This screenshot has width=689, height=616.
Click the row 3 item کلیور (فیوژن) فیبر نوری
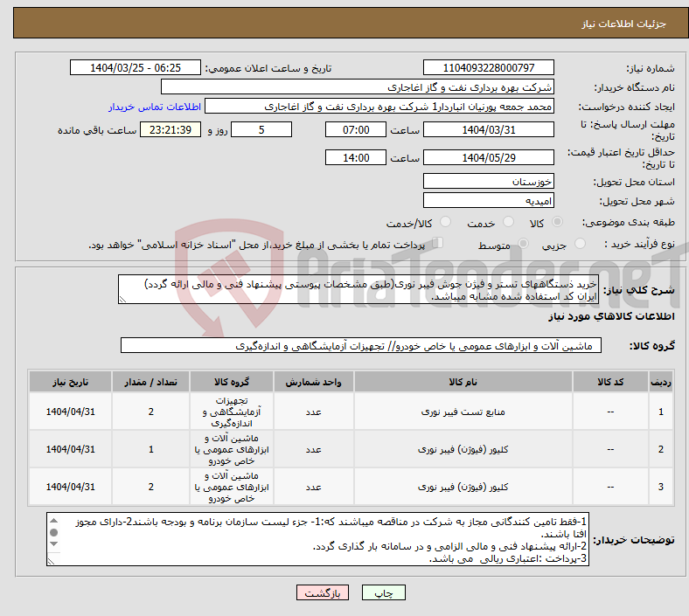(463, 487)
